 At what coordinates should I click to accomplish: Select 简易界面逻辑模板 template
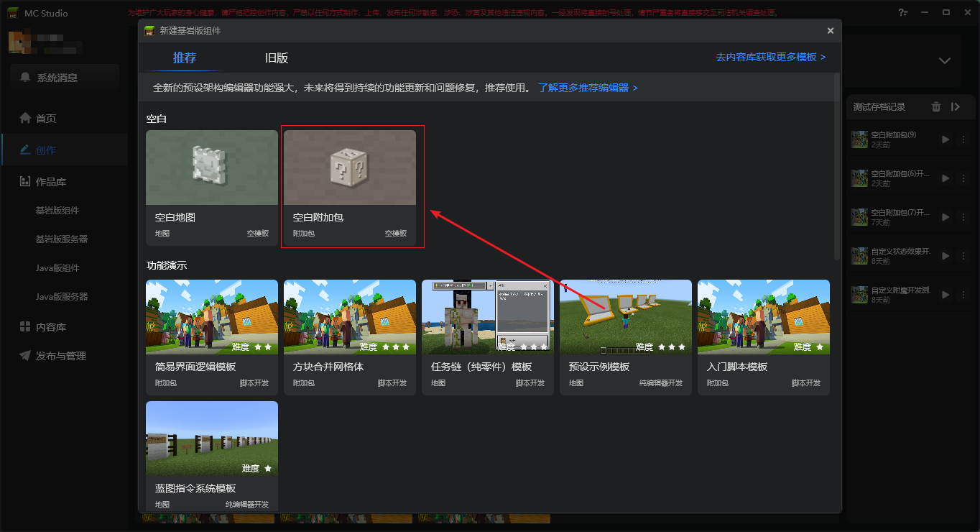tap(212, 337)
